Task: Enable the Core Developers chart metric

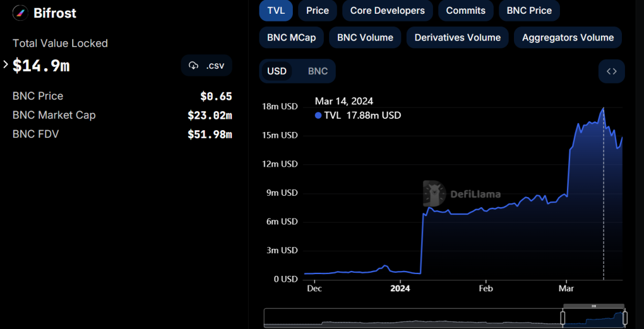Action: [388, 11]
